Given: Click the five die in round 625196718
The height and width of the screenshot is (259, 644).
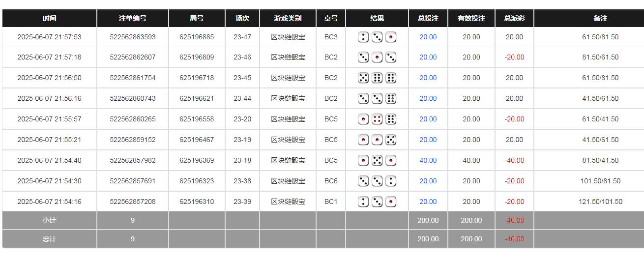Looking at the screenshot, I should click(x=363, y=78).
